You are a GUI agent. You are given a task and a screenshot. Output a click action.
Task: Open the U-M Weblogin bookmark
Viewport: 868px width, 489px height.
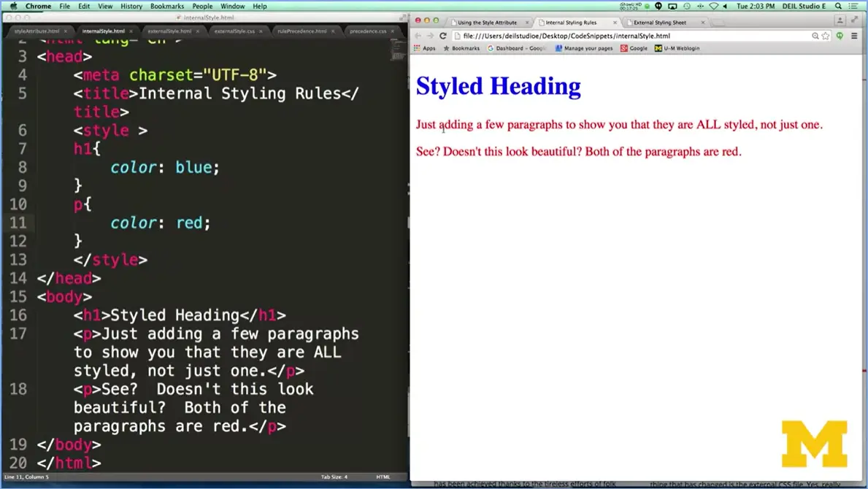(677, 48)
